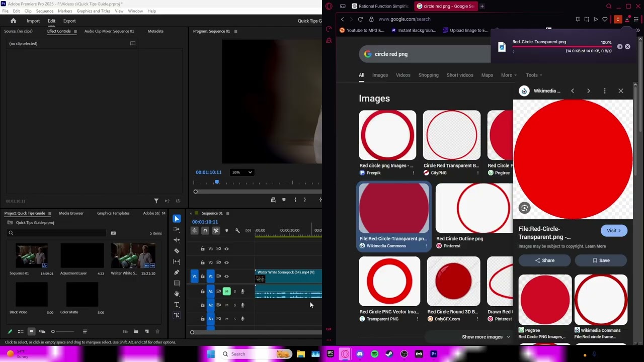Open the Freepik red circle result
This screenshot has height=362, width=644.
point(387,143)
